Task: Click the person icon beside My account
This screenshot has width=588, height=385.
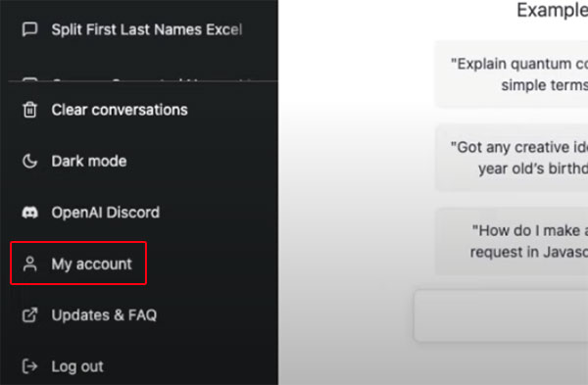Action: pyautogui.click(x=29, y=264)
